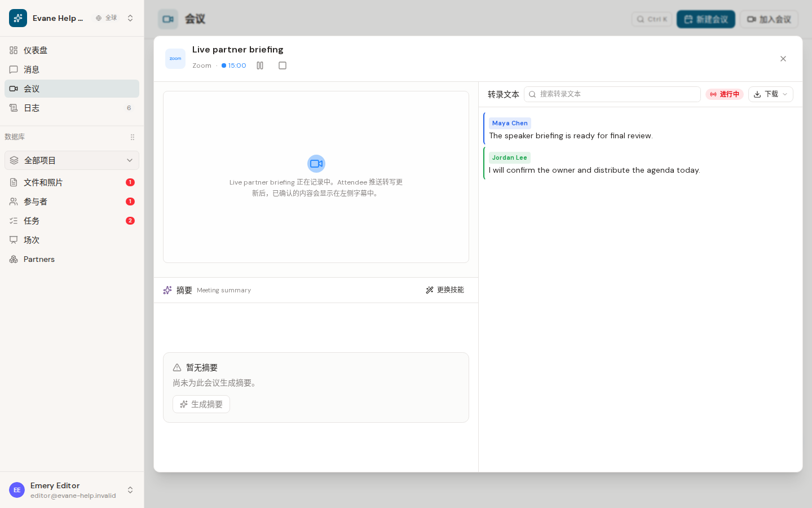
Task: Click the 更换技能 change skill button
Action: point(444,290)
